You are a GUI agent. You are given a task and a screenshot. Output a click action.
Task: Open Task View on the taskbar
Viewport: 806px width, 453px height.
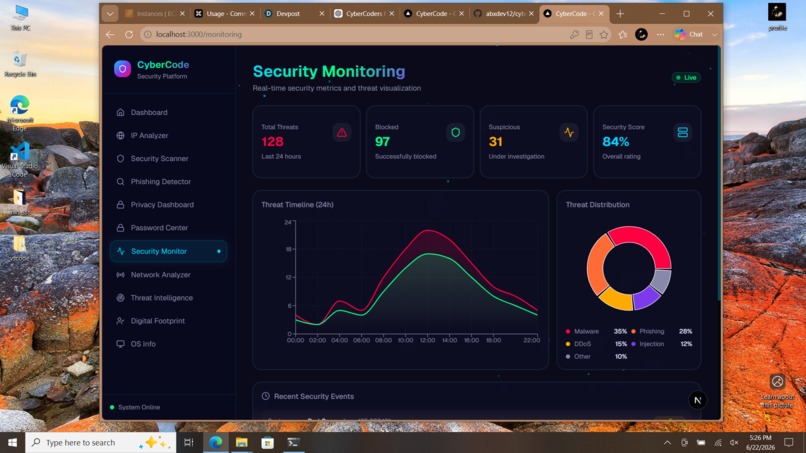point(189,443)
